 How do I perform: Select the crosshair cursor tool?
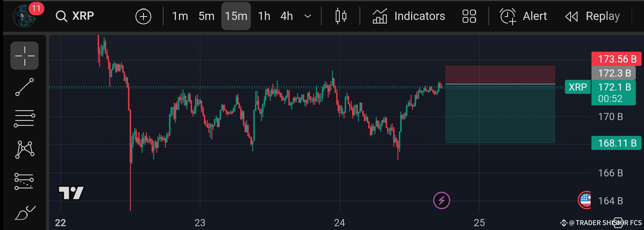point(24,56)
